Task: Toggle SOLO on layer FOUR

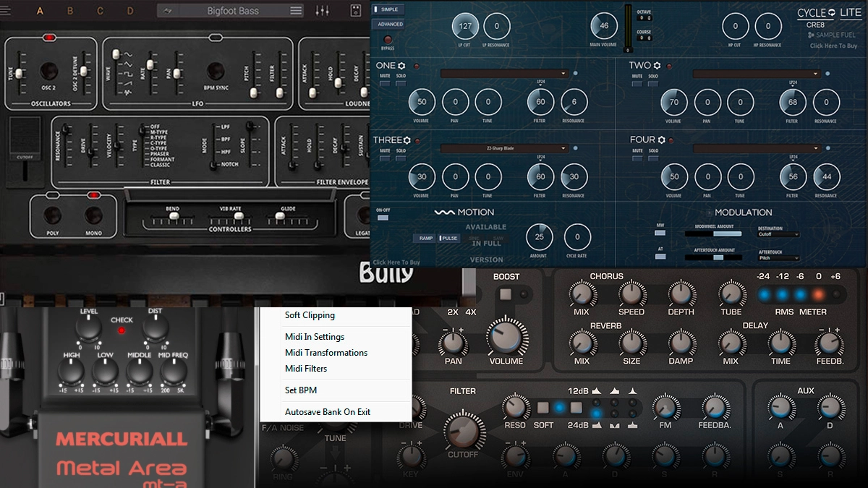Action: pos(652,158)
